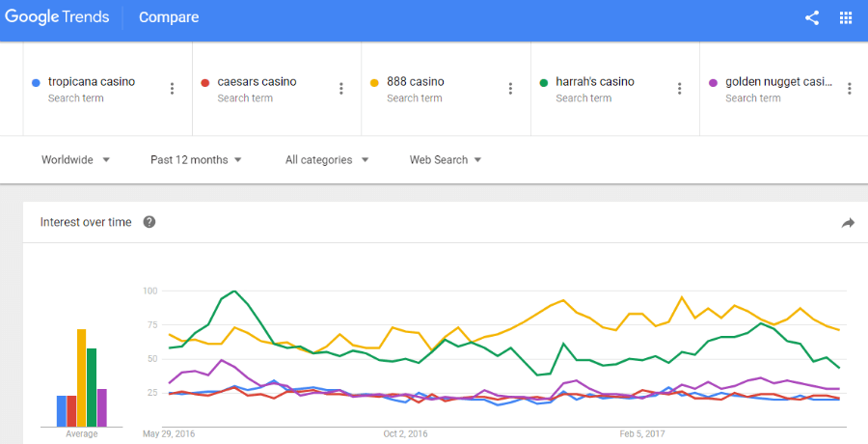Image resolution: width=868 pixels, height=444 pixels.
Task: Click the green peak at 100
Action: point(234,291)
